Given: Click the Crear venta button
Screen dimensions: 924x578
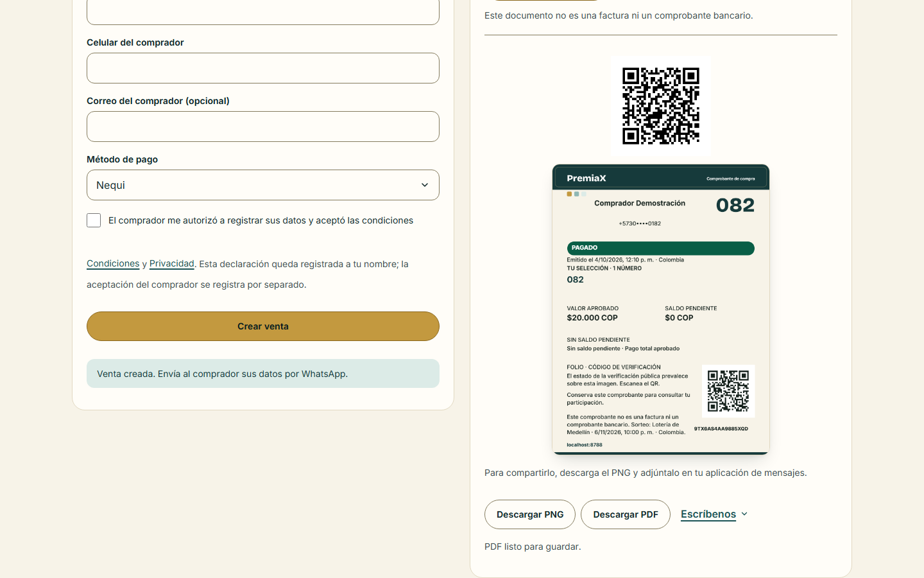Looking at the screenshot, I should click(263, 326).
